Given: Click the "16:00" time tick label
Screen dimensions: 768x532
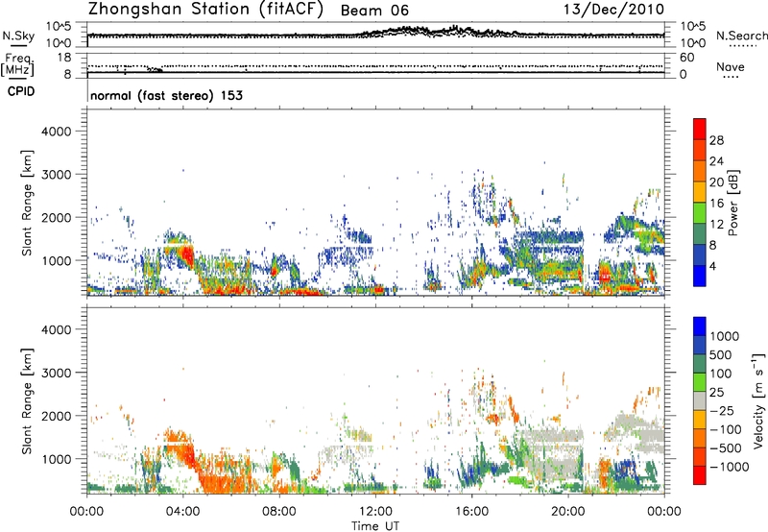Looking at the screenshot, I should click(471, 512).
